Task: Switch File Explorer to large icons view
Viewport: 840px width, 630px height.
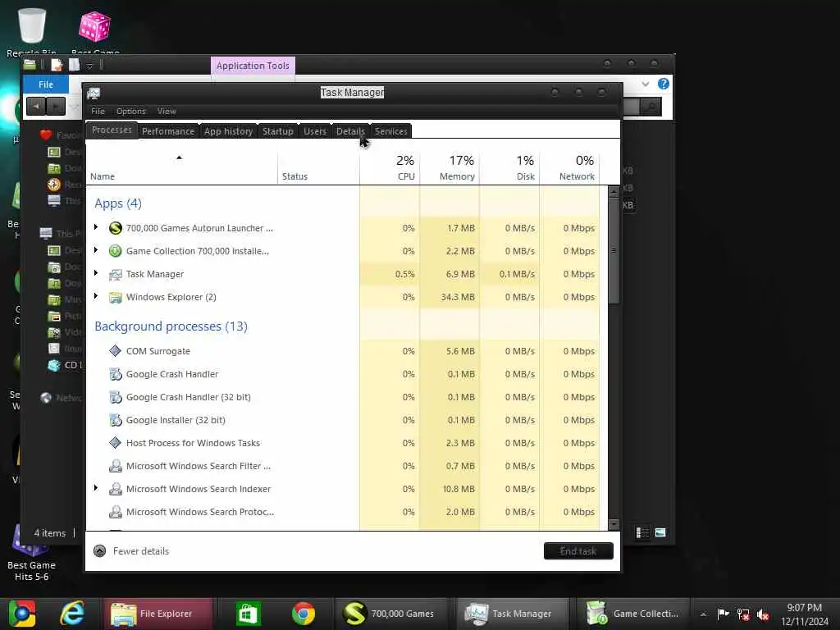Action: click(x=660, y=532)
